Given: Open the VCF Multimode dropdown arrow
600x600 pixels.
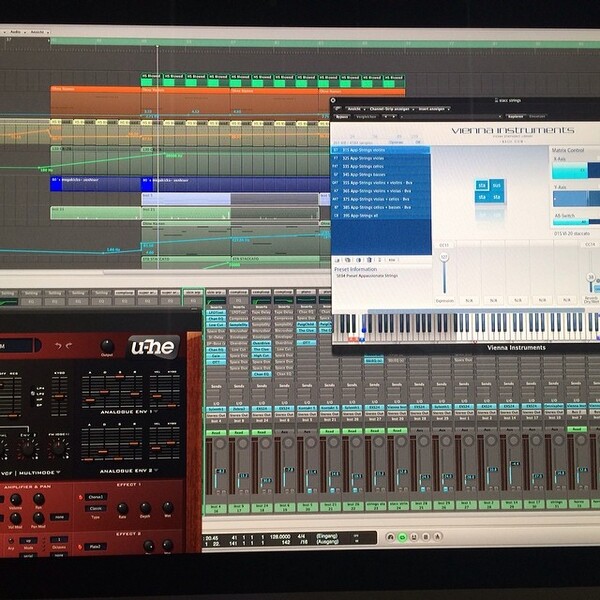Looking at the screenshot, I should tap(58, 473).
